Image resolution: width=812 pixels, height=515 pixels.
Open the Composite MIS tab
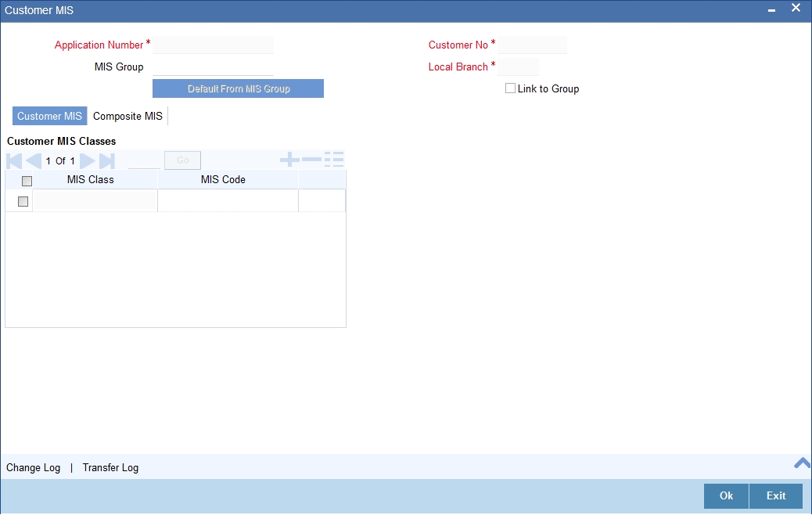click(128, 116)
